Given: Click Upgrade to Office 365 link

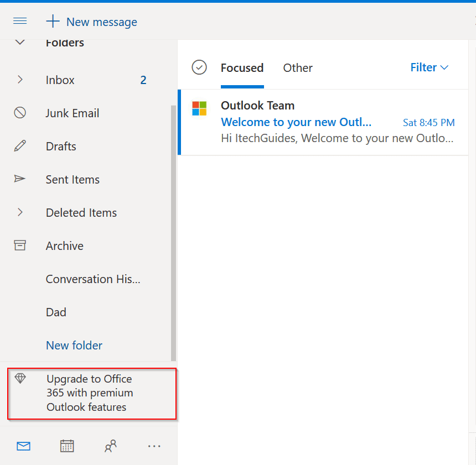Looking at the screenshot, I should pos(90,393).
